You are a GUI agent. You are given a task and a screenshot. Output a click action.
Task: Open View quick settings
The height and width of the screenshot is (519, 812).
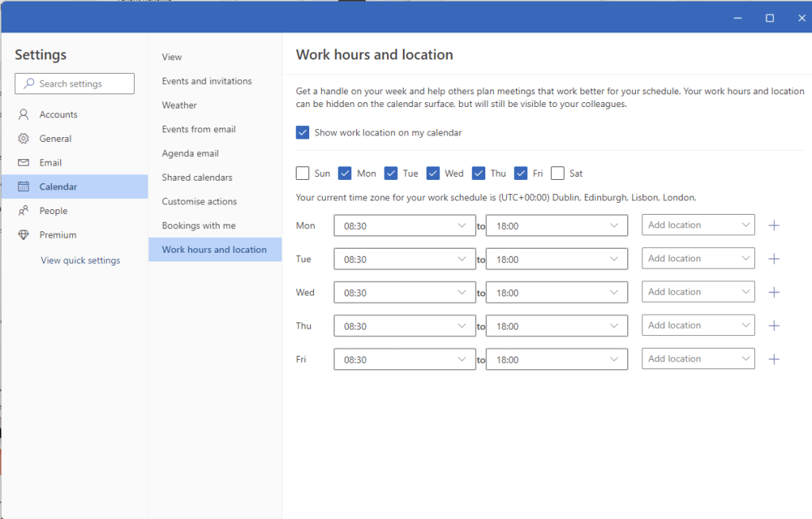80,260
